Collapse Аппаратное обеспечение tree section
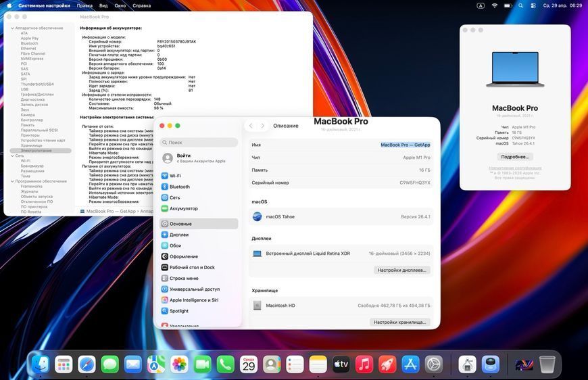This screenshot has width=588, height=380. tap(12, 28)
